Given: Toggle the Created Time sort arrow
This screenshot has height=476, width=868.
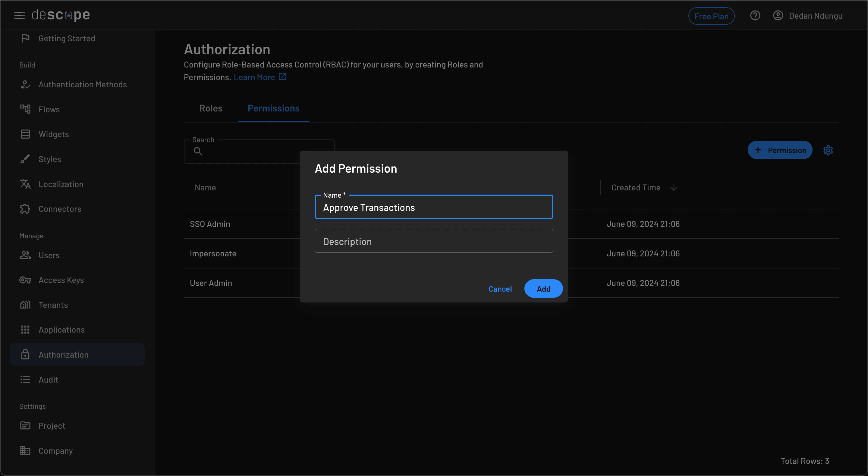Looking at the screenshot, I should (674, 187).
